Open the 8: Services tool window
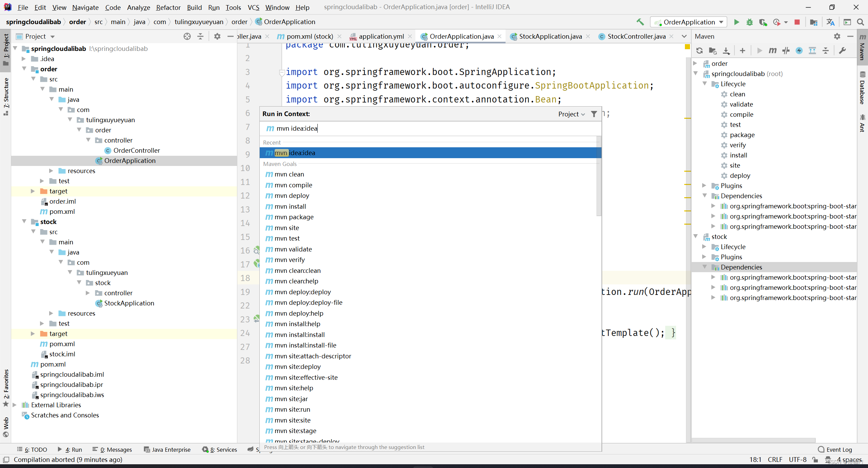Screen dimensions: 868x468 (220, 449)
